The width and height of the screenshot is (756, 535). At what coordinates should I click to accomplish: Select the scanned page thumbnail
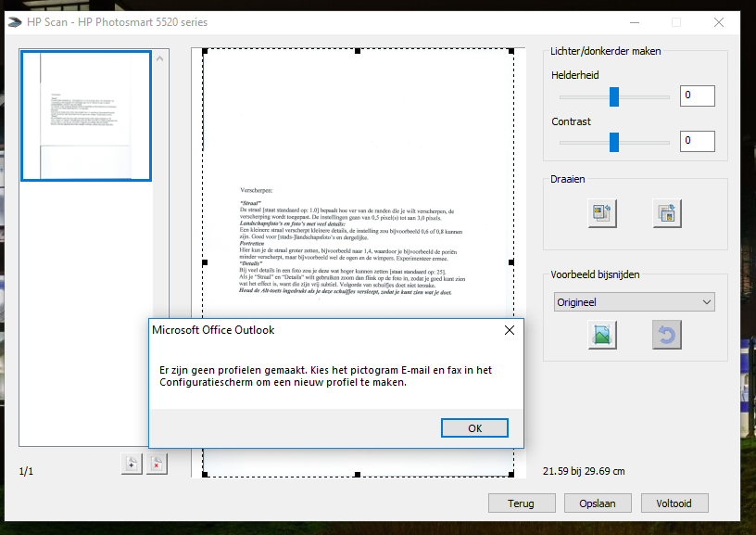click(86, 116)
